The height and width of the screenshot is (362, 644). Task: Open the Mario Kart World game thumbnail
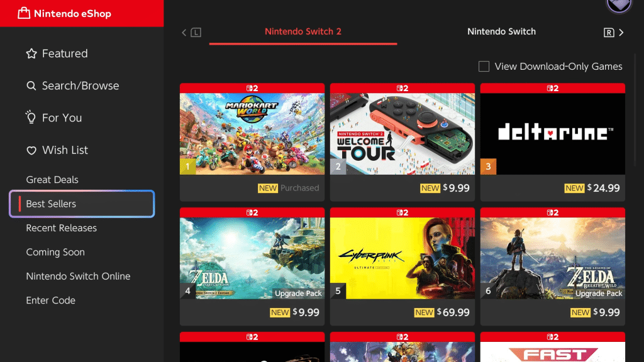point(252,134)
